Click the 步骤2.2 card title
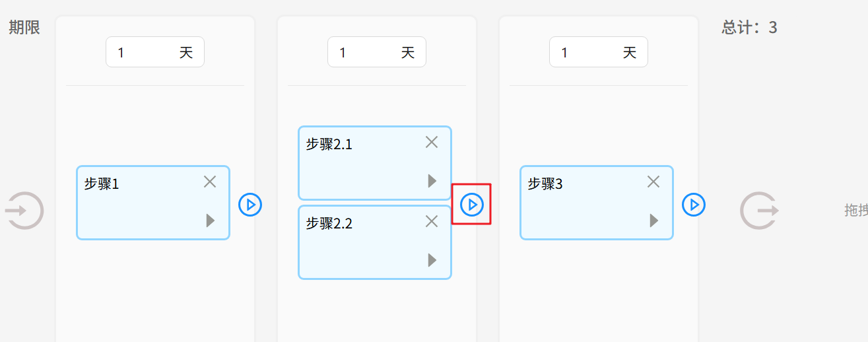This screenshot has height=342, width=868. pos(329,224)
